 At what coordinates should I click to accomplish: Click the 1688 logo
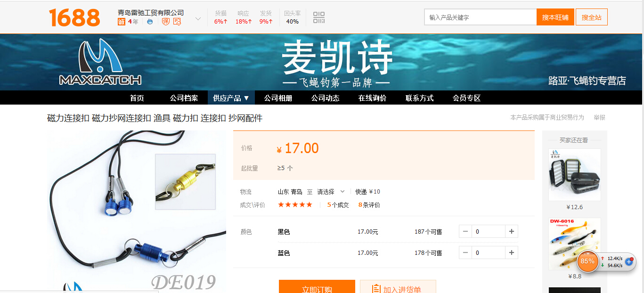tap(74, 17)
